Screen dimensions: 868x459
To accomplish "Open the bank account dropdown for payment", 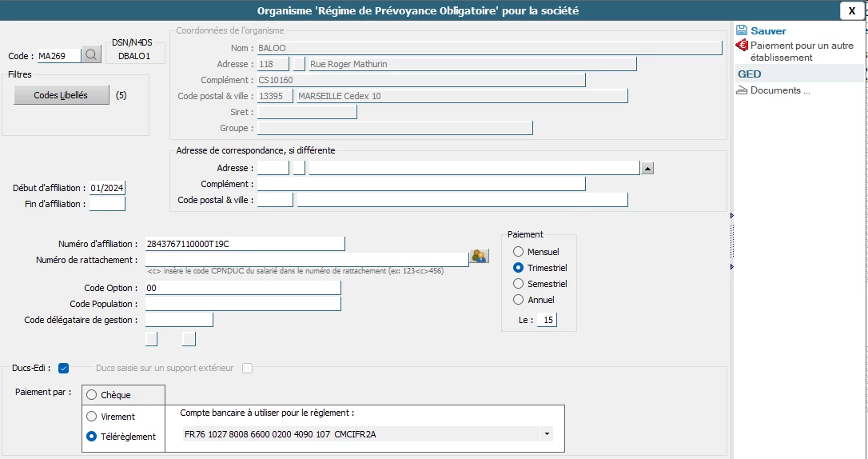I will (547, 434).
